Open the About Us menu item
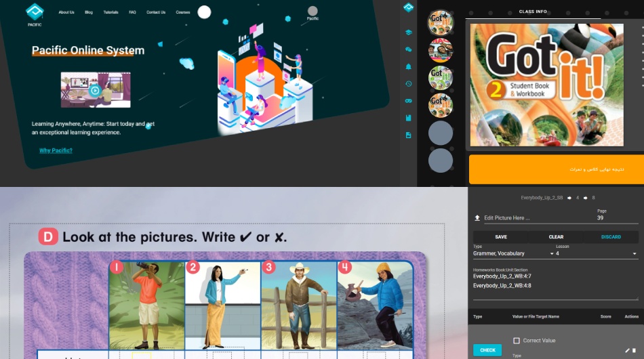Screen dimensions: 644x359 (x=66, y=12)
